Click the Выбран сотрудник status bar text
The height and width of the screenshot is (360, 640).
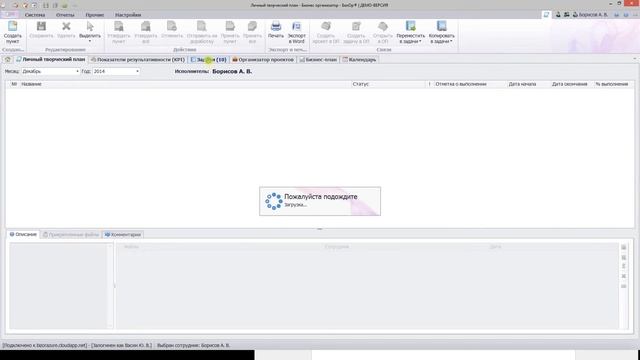pos(193,345)
